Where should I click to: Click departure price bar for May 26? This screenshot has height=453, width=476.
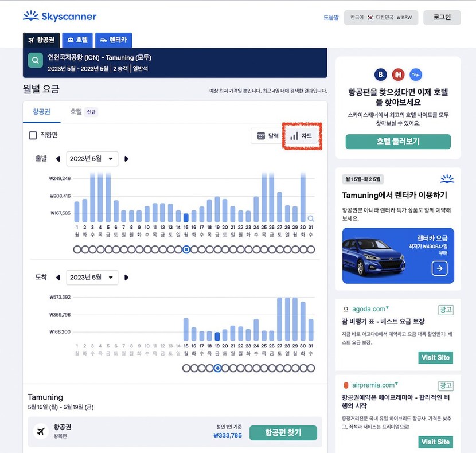272,197
